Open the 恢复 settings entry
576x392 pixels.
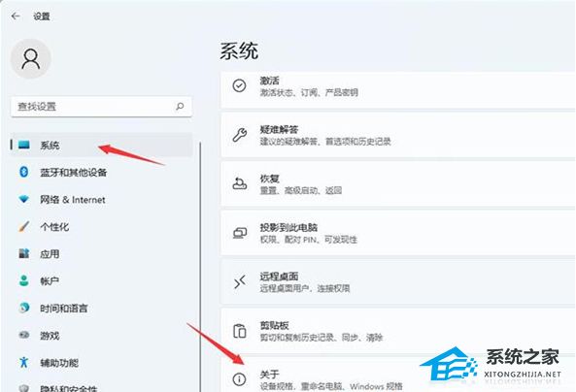click(398, 184)
